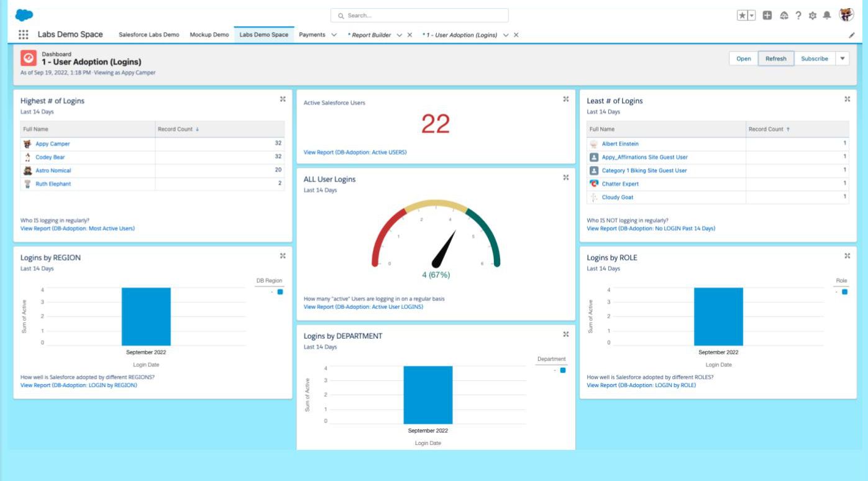Open Albert Einstein user link
The height and width of the screenshot is (481, 868).
click(620, 144)
